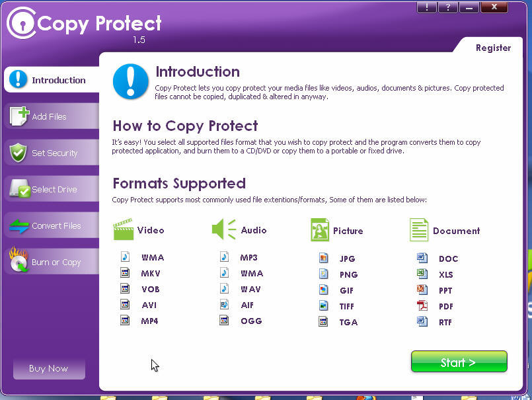Click the Video column heading text
This screenshot has width=532, height=400.
point(151,230)
